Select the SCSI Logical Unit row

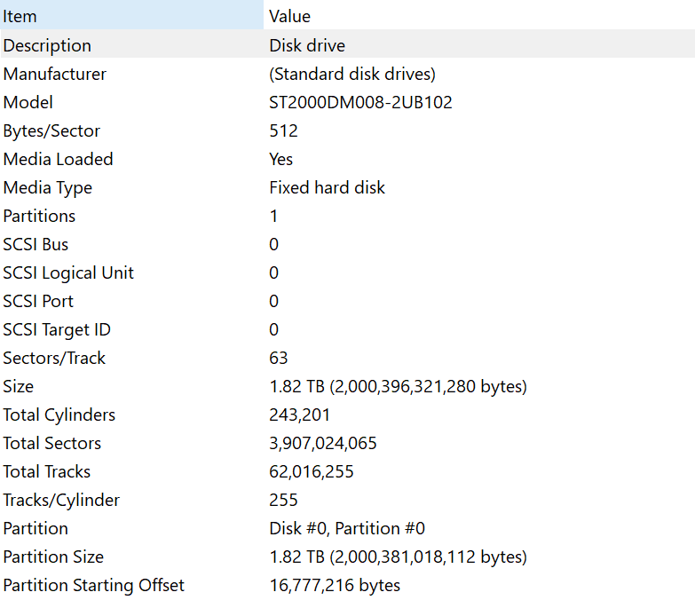click(x=69, y=272)
